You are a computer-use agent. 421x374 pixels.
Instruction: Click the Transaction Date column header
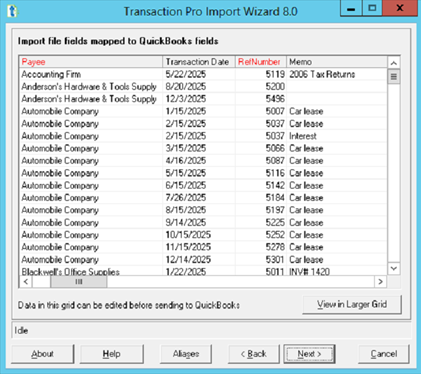click(199, 62)
